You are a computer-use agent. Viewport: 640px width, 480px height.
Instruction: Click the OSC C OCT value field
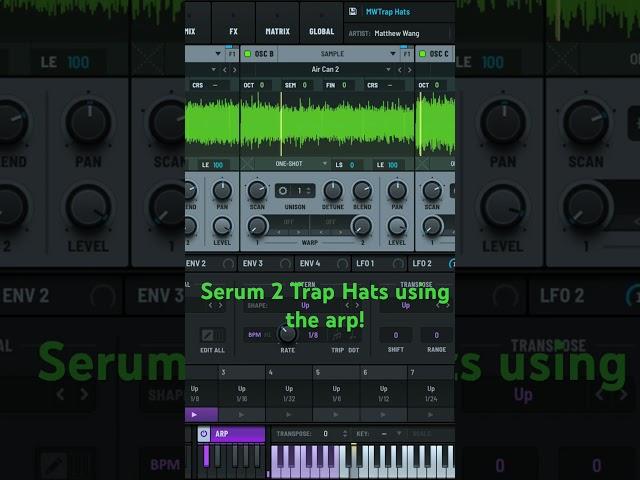[x=437, y=85]
